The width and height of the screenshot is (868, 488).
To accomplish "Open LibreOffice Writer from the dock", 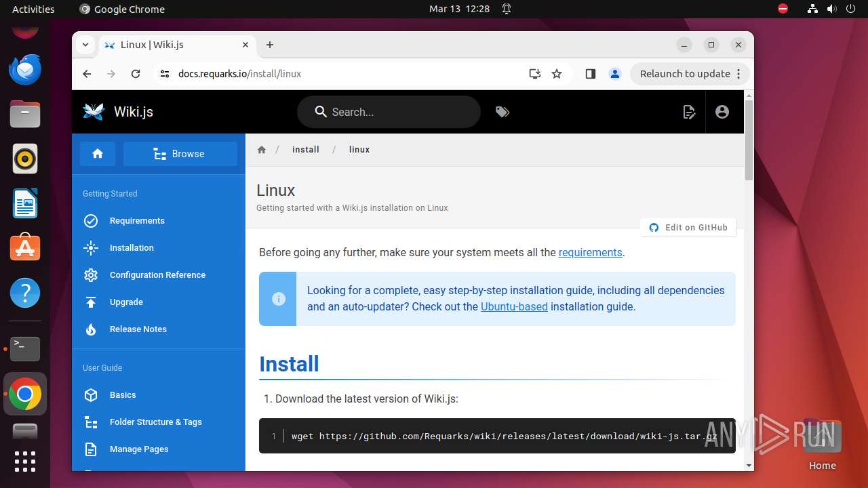I will tap(25, 203).
